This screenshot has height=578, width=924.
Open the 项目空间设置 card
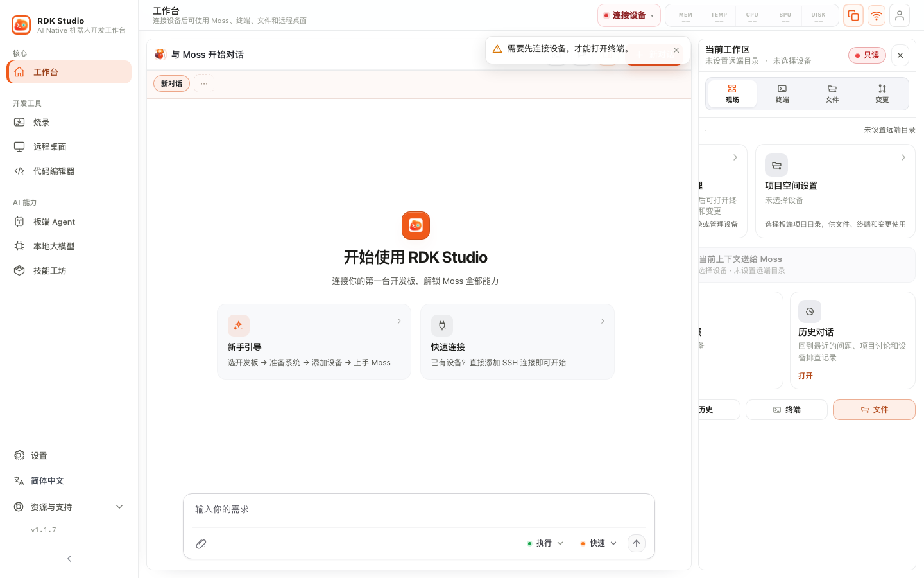pyautogui.click(x=835, y=191)
